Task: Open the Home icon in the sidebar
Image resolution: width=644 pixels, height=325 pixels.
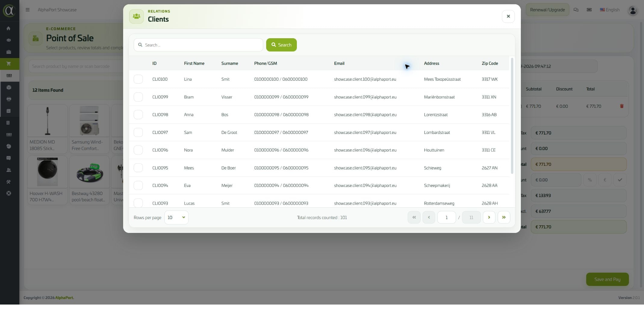Action: [8, 28]
